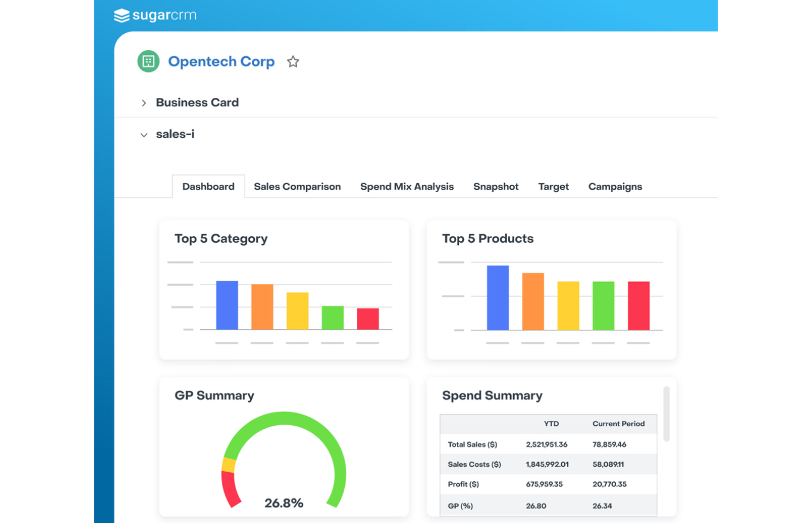Click the red bar in Top 5 Products
The image size is (812, 523).
pos(639,306)
